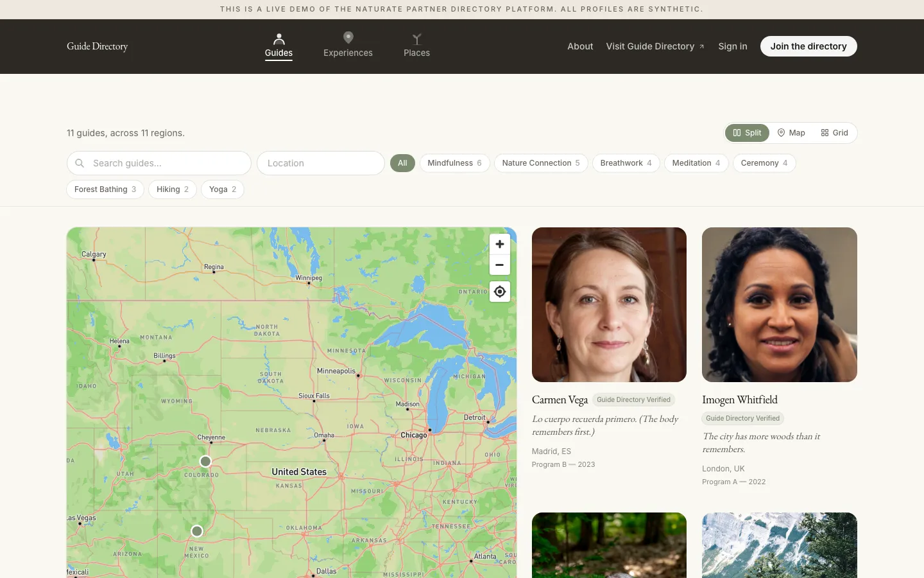The image size is (924, 578).
Task: Click the Carmen Vega name
Action: click(x=560, y=399)
